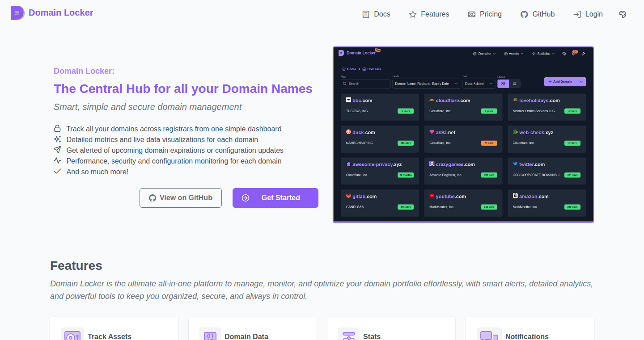Switch to grid layout in dashboard preview
This screenshot has height=340, width=644.
[x=503, y=84]
